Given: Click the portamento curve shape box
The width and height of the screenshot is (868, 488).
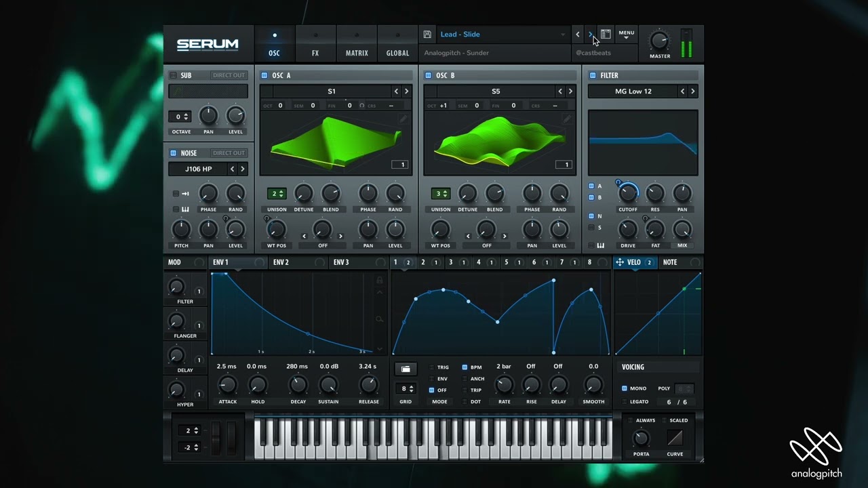Looking at the screenshot, I should pyautogui.click(x=675, y=437).
